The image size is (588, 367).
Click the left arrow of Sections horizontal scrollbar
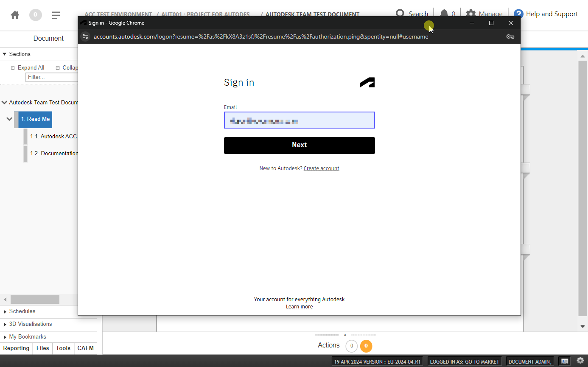click(x=5, y=300)
